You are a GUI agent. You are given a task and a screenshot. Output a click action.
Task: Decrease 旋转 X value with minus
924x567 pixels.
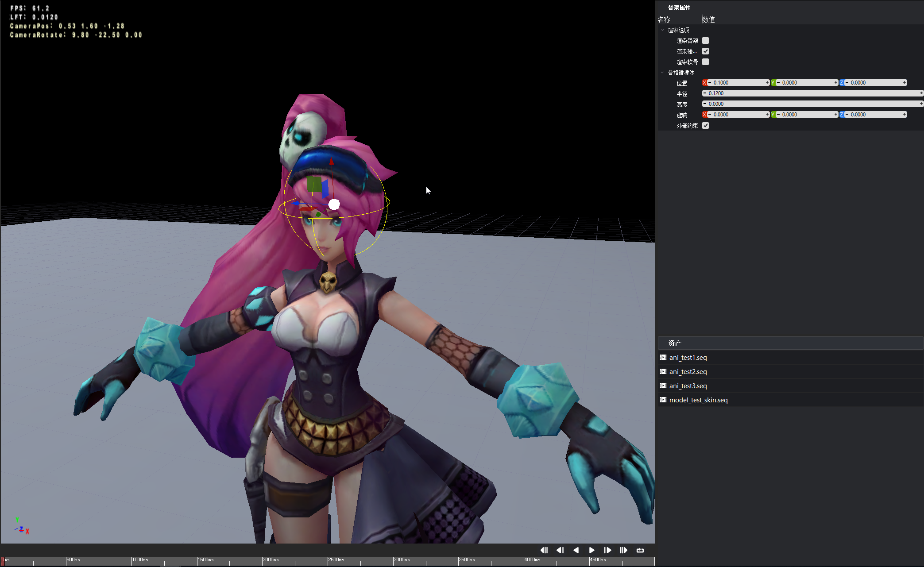[710, 115]
